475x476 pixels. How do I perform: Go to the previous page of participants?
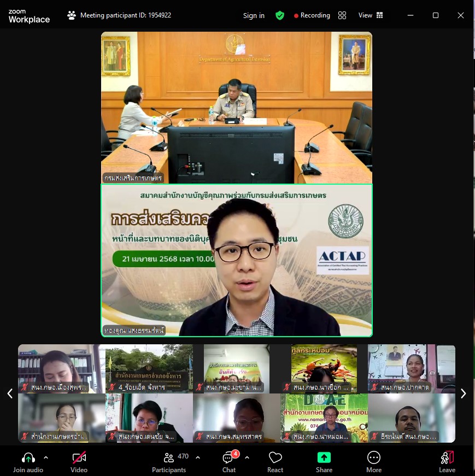(9, 393)
